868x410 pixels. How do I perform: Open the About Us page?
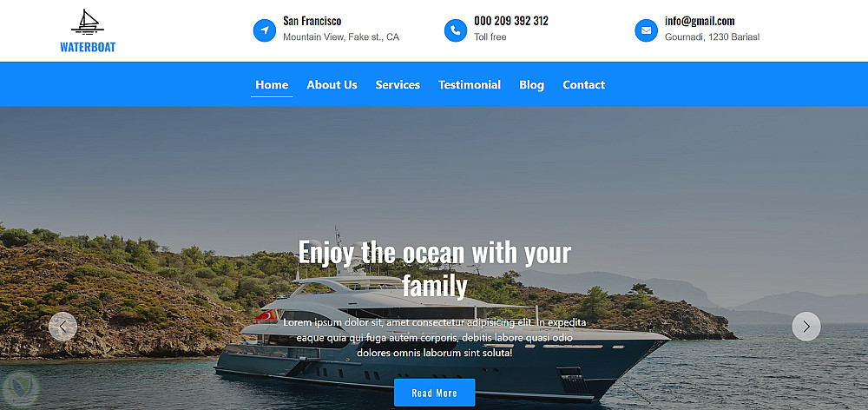[332, 85]
